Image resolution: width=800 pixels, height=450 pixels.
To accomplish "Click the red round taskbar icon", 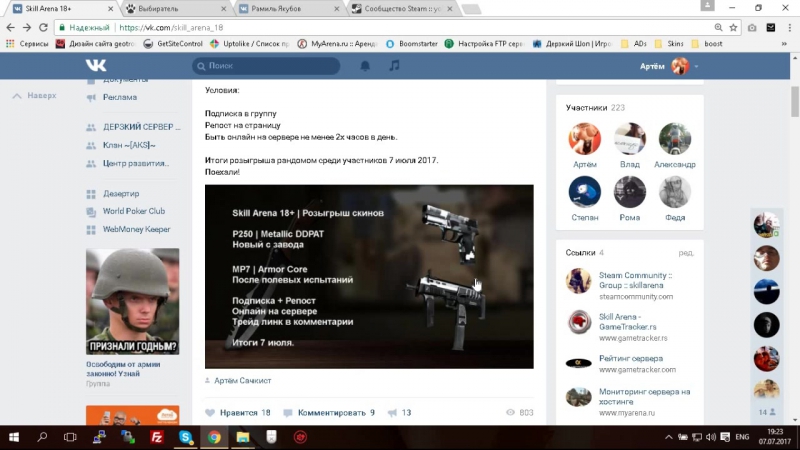I will pos(300,437).
